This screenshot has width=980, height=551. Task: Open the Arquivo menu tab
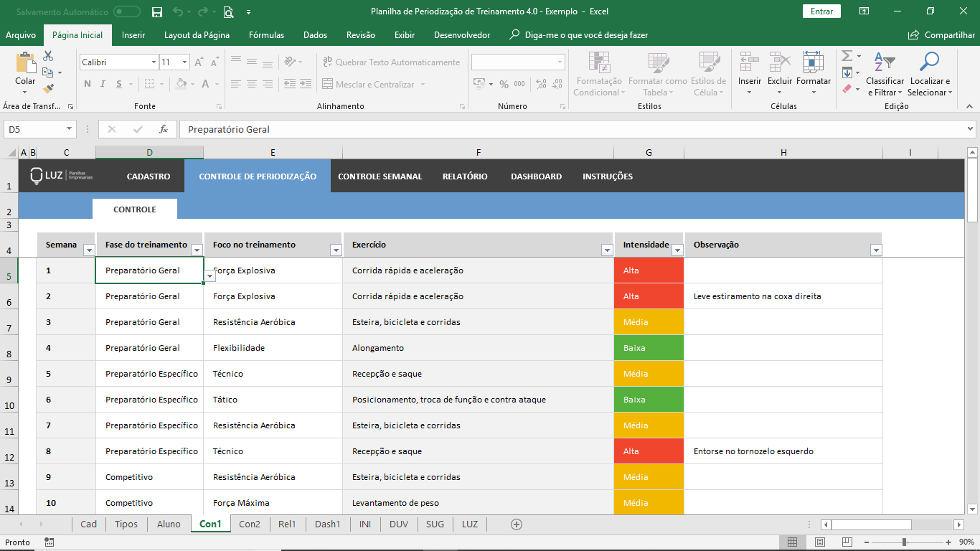pos(21,35)
